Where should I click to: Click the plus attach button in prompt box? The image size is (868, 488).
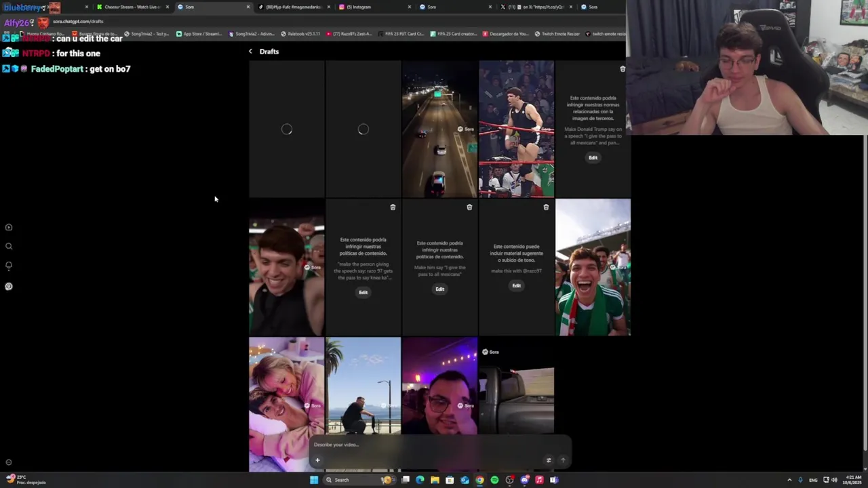[x=317, y=460]
